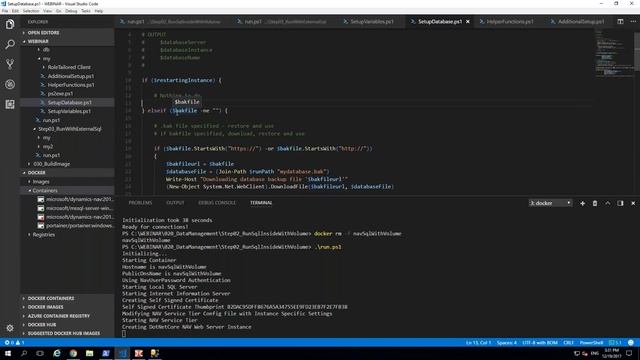
Task: Open Chrome from the taskbar
Action: (x=73, y=353)
